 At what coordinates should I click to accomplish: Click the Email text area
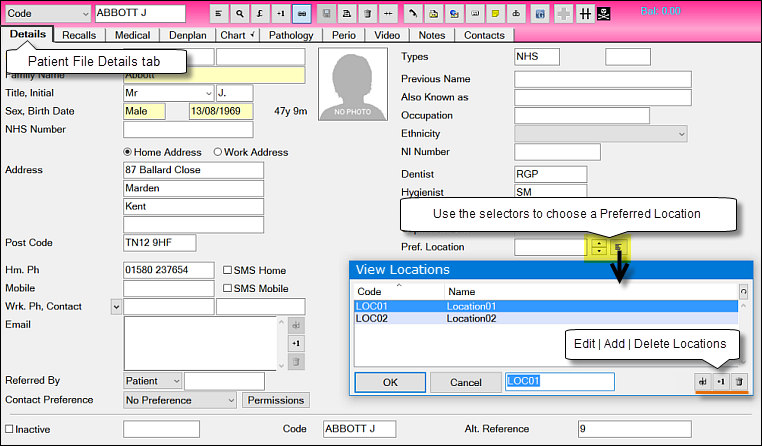[x=200, y=343]
